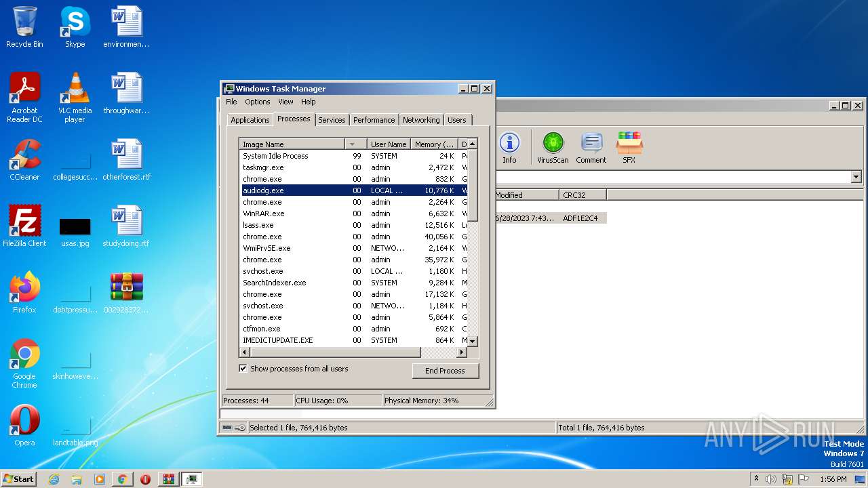
Task: Click the VirusScan icon in WinRAR
Action: (x=553, y=148)
